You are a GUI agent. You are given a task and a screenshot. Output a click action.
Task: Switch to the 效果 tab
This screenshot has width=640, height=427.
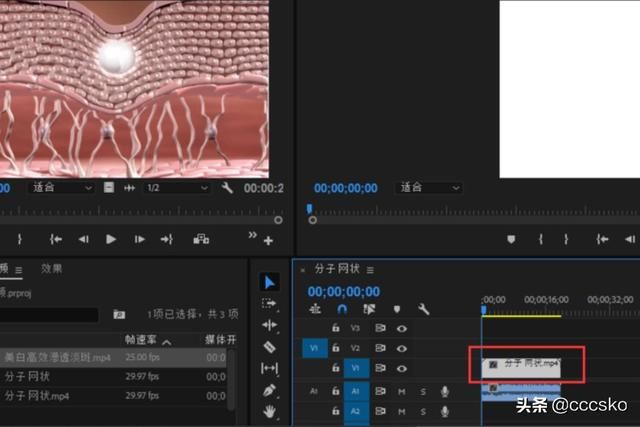(x=52, y=268)
